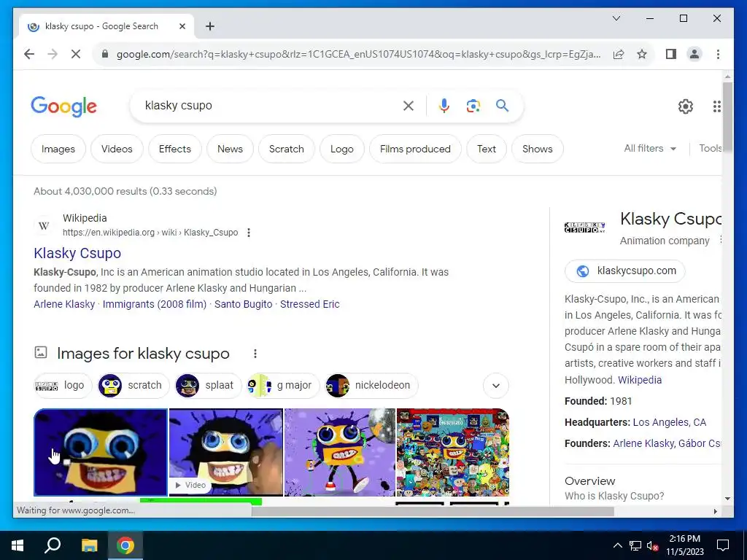Select the Images filter chip
Screen dimensions: 747x560
pyautogui.click(x=58, y=149)
